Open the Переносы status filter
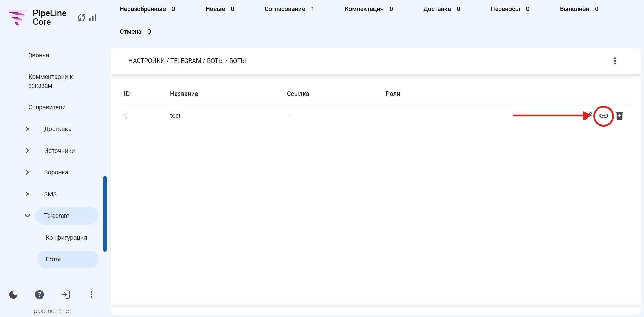Viewport: 644px width, 317px height. 510,9
